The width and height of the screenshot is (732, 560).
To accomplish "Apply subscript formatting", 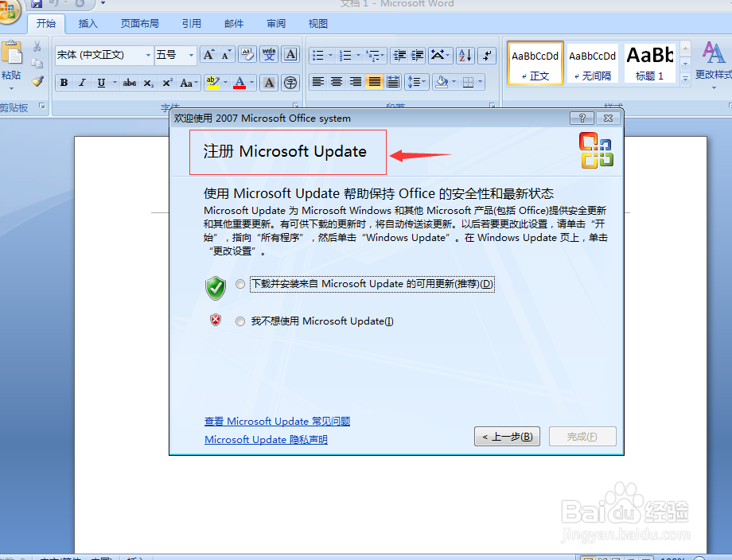I will tap(149, 83).
